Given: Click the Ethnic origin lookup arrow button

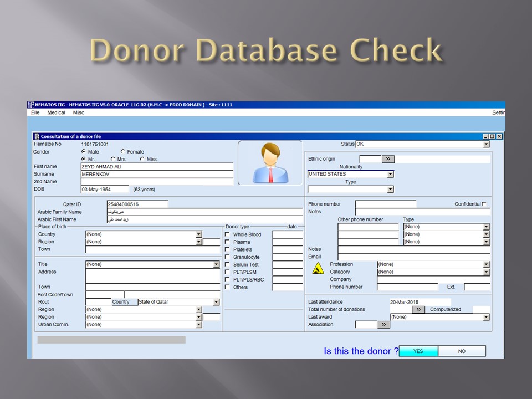Looking at the screenshot, I should point(388,159).
